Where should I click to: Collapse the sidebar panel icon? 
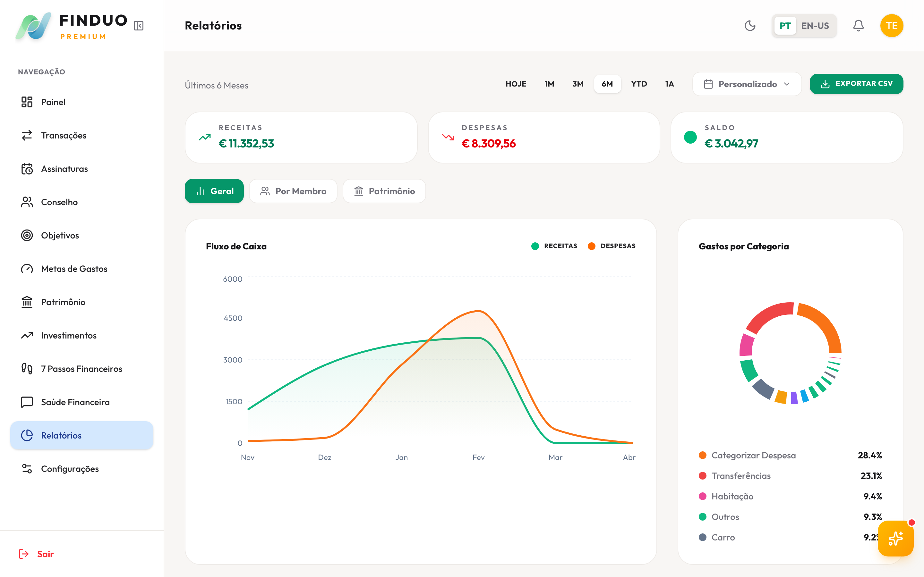(139, 26)
